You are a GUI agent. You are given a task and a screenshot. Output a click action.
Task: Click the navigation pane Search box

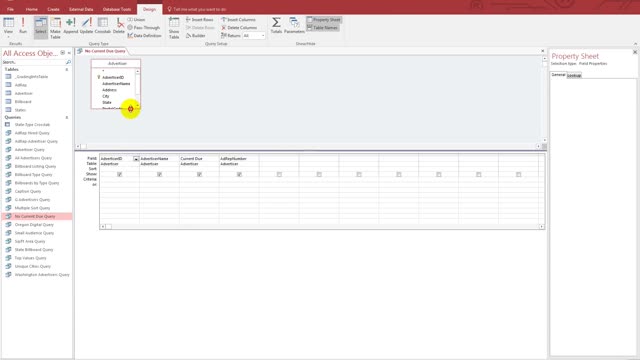point(34,62)
